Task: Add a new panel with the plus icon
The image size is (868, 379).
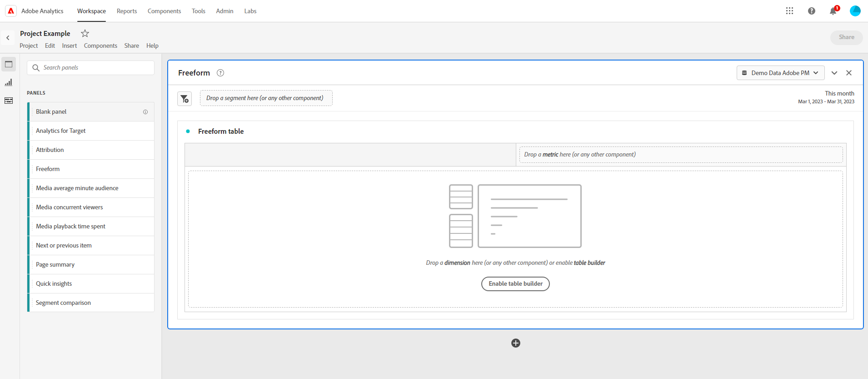Action: (x=516, y=343)
